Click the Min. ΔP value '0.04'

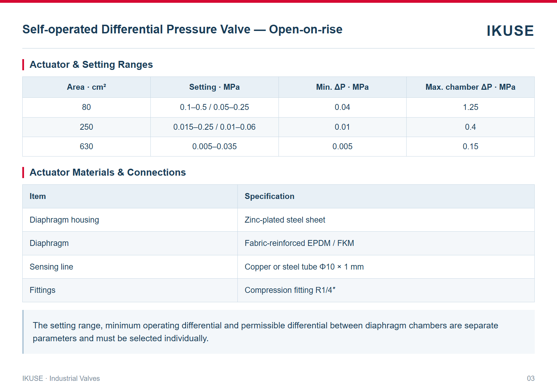(x=342, y=107)
